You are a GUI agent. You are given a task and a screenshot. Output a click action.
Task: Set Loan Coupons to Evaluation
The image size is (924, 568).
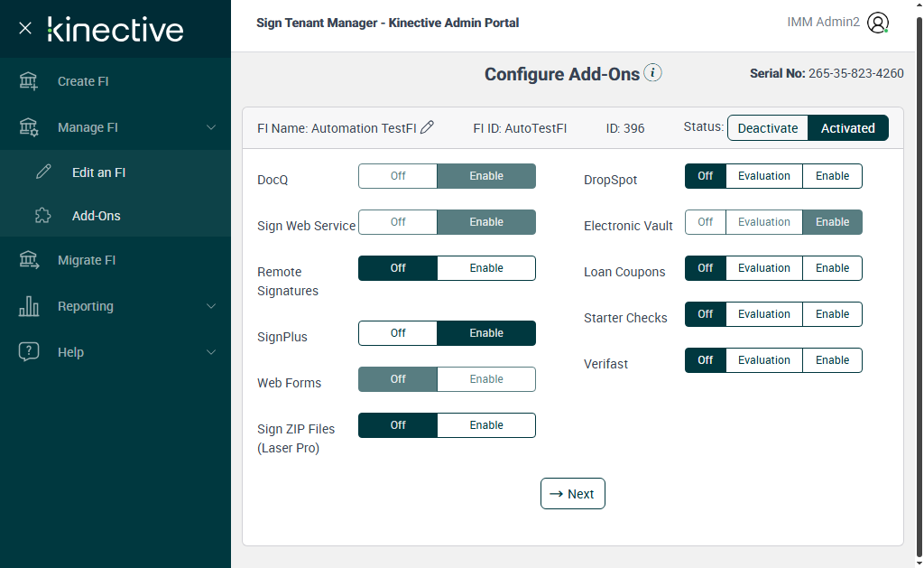(763, 268)
